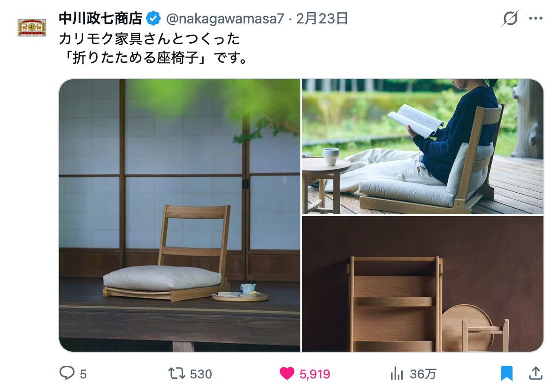
Task: Click the Grok slashed circle icon
Action: tap(510, 18)
